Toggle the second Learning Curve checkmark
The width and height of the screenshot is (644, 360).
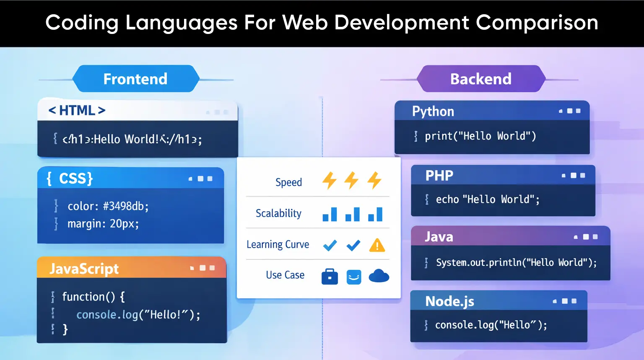pyautogui.click(x=353, y=245)
